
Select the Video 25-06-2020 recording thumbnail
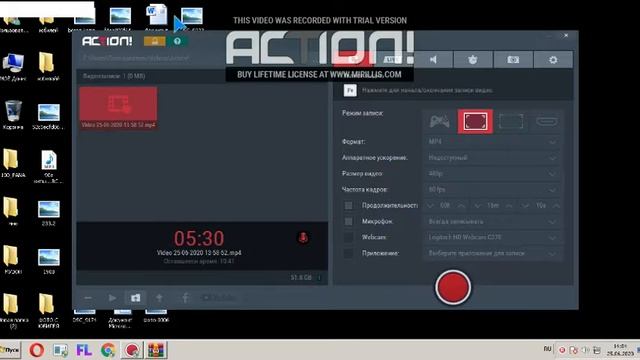(118, 108)
